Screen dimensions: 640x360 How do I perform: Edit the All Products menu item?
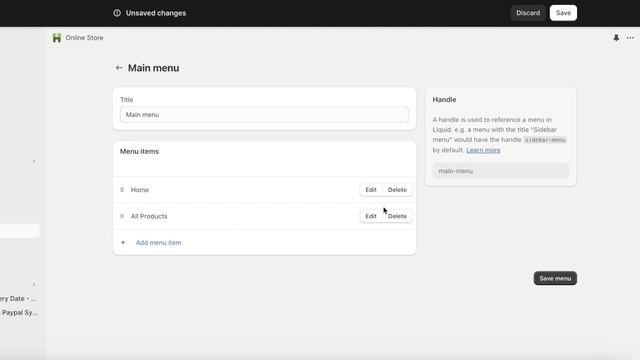pos(371,216)
